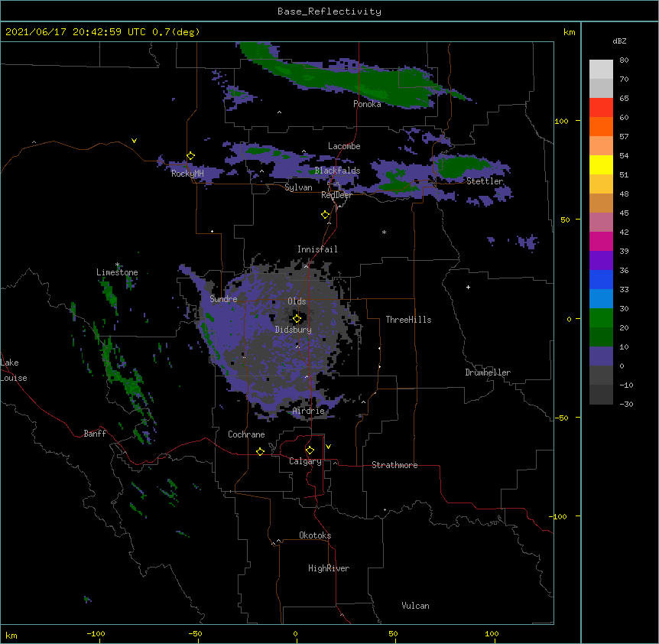The image size is (659, 644).
Task: Select the Banff label
Action: [95, 434]
